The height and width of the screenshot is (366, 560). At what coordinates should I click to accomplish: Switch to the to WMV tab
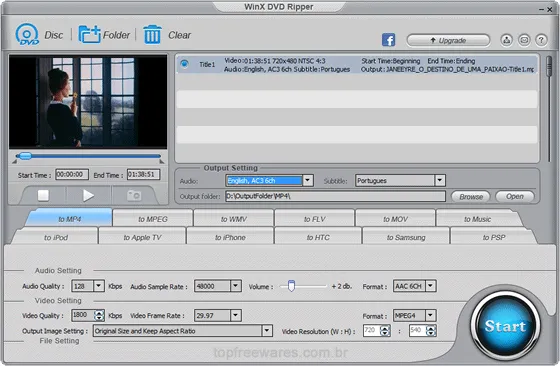[234, 219]
